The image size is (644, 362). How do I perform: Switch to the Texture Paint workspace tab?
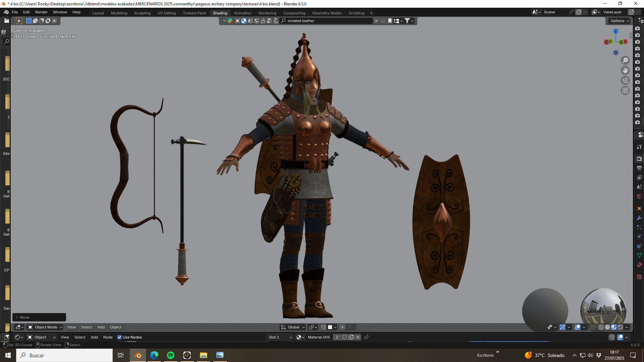coord(194,13)
